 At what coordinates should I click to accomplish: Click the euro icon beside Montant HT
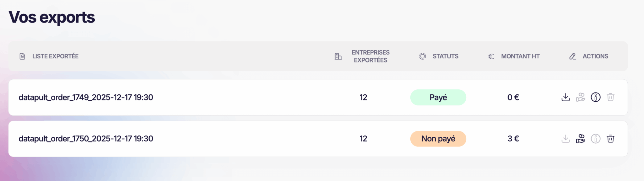[x=491, y=56]
